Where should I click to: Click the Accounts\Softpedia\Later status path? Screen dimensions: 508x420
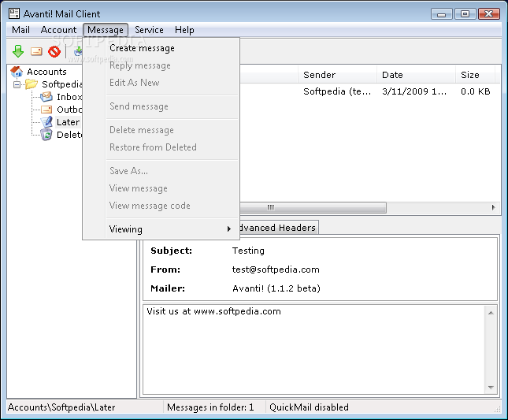click(61, 407)
